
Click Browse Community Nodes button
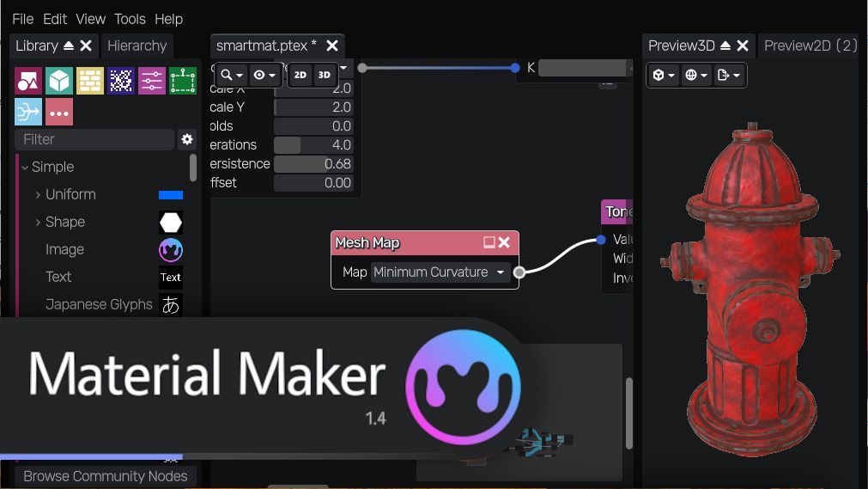tap(106, 476)
